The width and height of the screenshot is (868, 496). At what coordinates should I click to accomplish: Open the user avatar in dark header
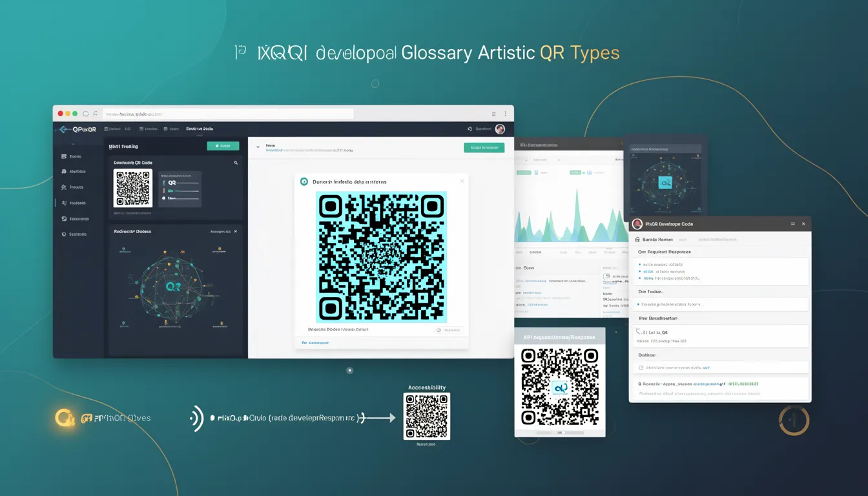(500, 129)
